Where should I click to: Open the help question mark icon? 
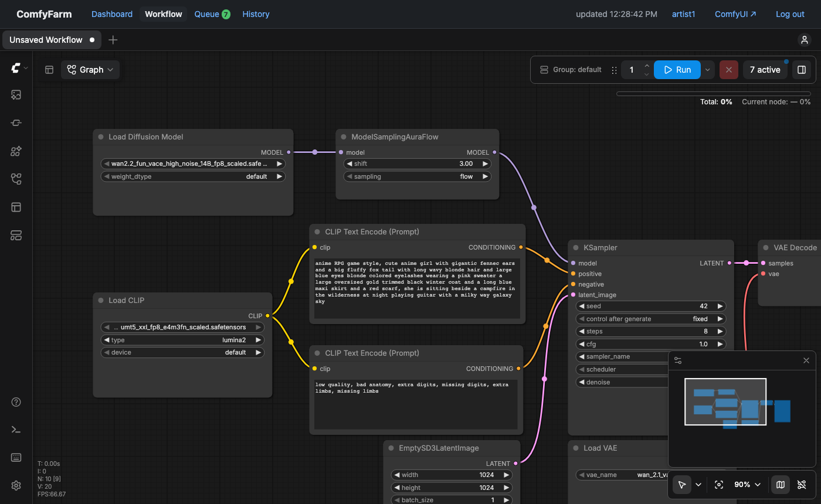(16, 402)
